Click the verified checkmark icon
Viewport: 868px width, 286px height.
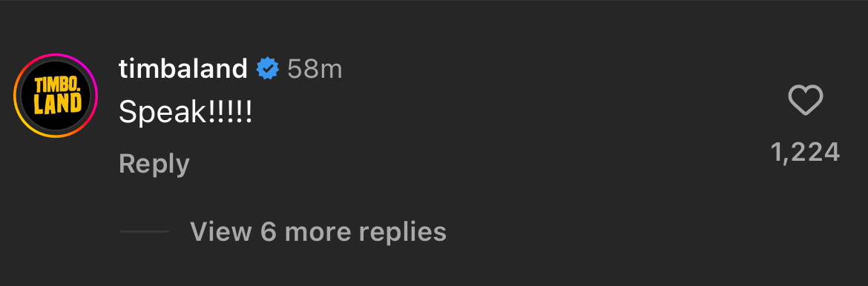[267, 69]
